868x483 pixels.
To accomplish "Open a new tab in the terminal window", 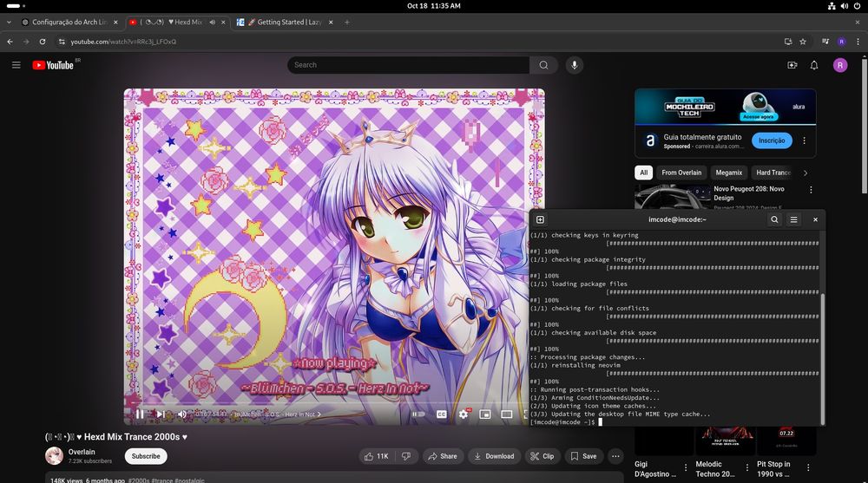I will [540, 219].
